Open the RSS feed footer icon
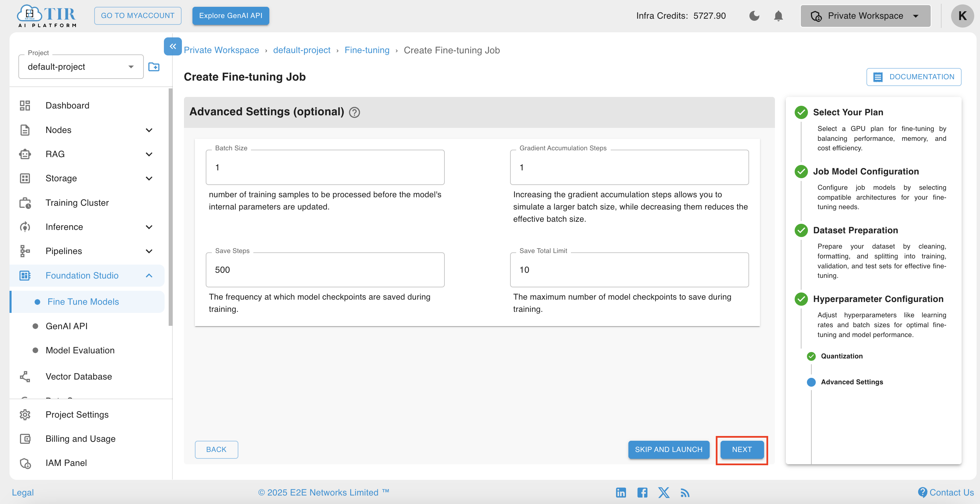Screen dimensions: 980x504 tap(685, 492)
